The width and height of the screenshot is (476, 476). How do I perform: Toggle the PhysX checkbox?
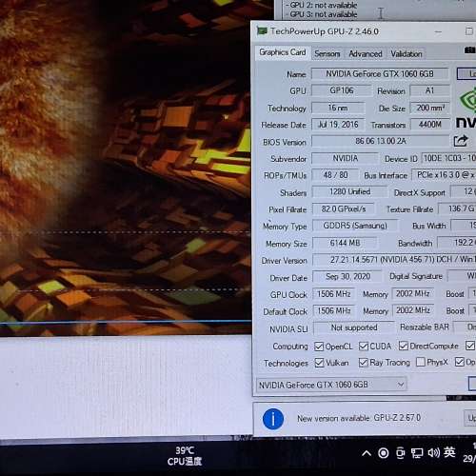[421, 362]
